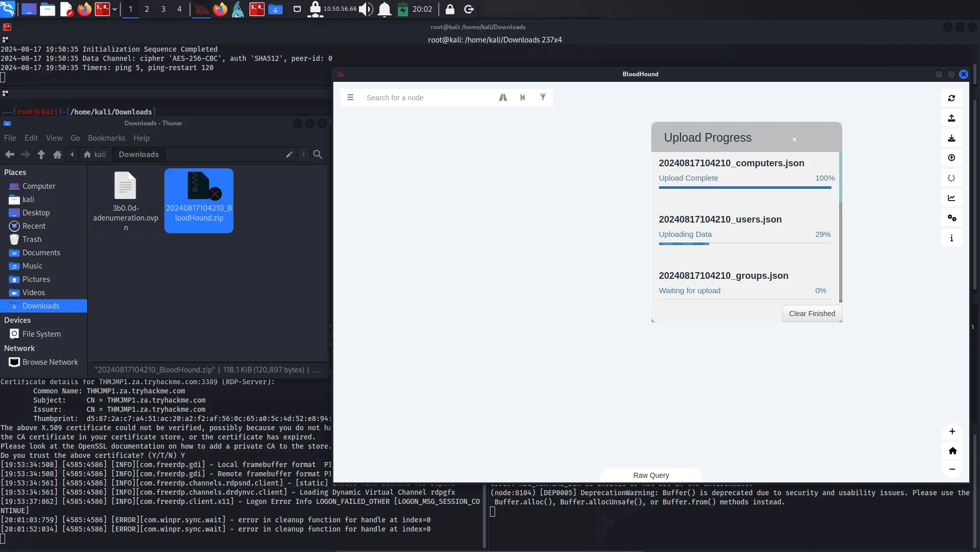The height and width of the screenshot is (552, 980).
Task: Click the lock screen padlock icon
Action: 450,9
